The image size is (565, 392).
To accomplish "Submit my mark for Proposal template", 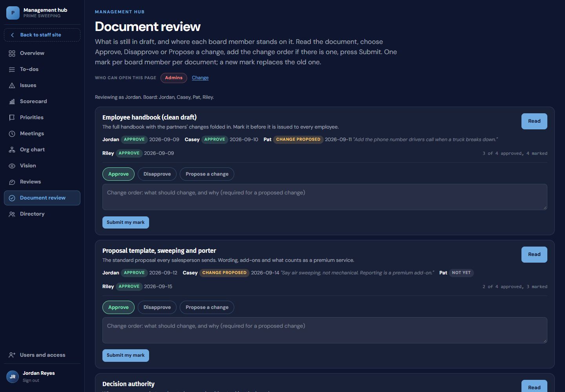I will (126, 356).
